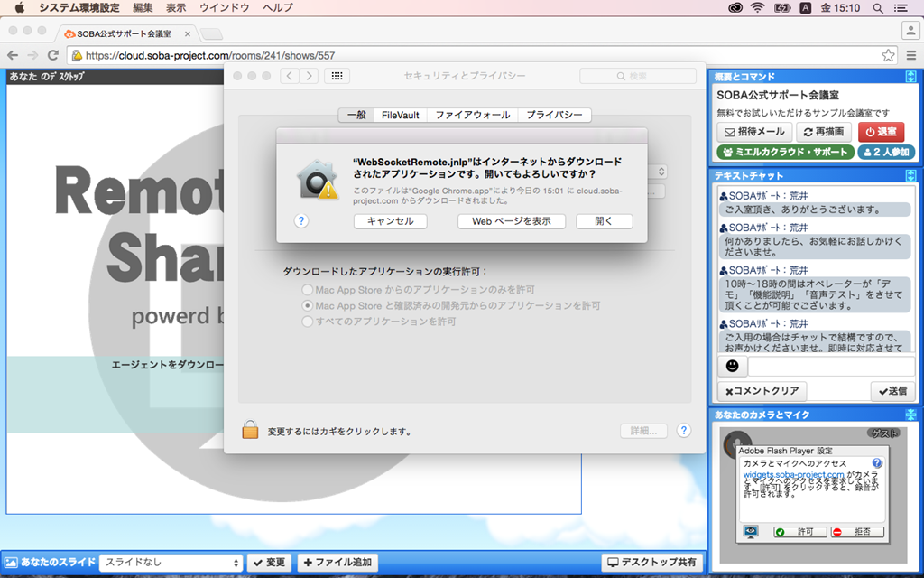Viewport: 924px width, 578px height.
Task: Open the Notification Center icon
Action: point(901,7)
